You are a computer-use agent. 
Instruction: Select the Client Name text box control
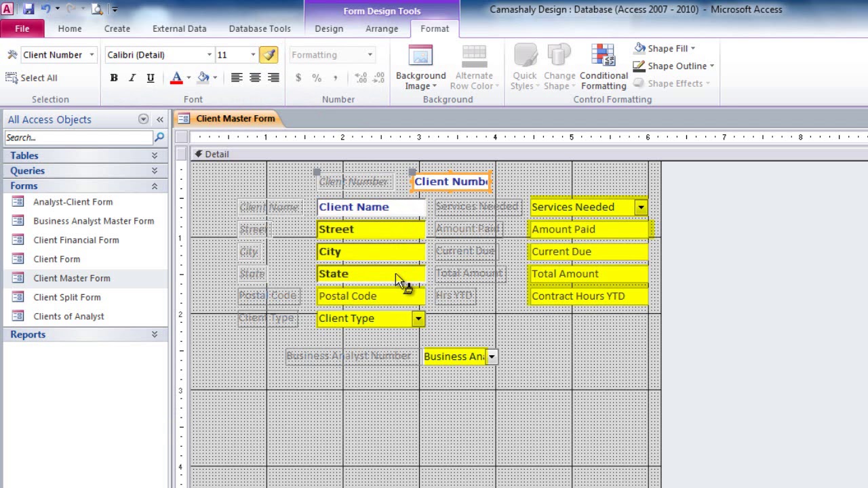371,207
